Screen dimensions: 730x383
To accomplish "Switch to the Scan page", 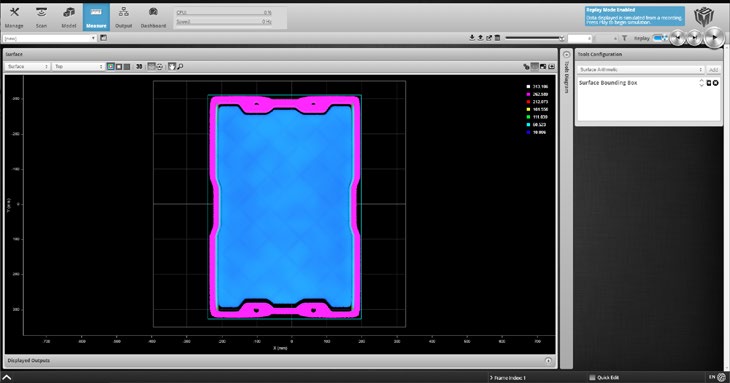I will click(x=41, y=17).
